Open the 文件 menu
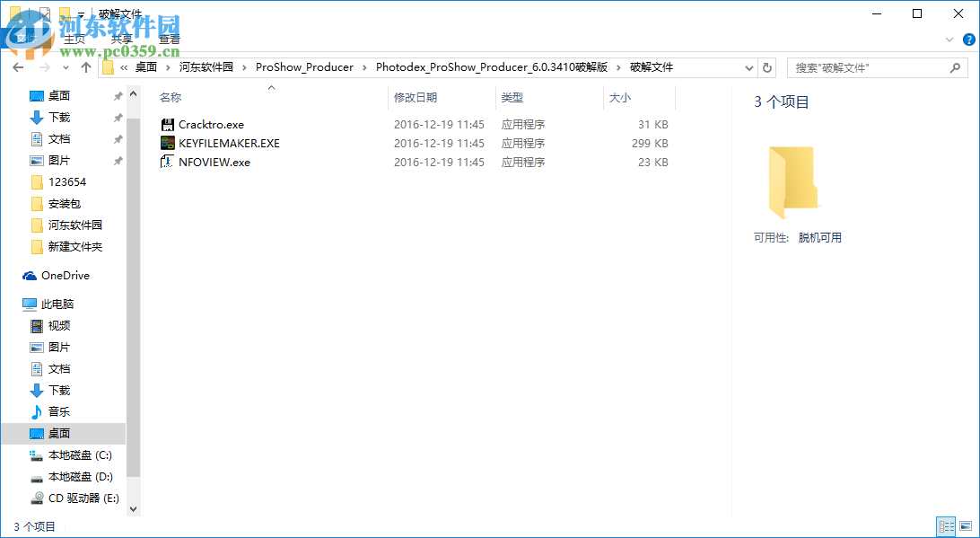980x538 pixels. (x=27, y=39)
